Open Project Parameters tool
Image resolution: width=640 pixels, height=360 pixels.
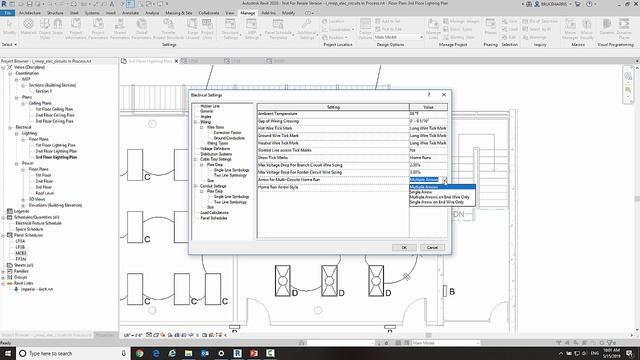point(98,28)
